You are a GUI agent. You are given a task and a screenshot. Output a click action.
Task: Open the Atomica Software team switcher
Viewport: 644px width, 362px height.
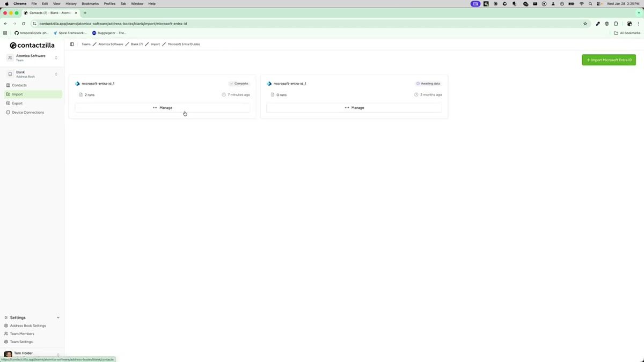point(56,57)
